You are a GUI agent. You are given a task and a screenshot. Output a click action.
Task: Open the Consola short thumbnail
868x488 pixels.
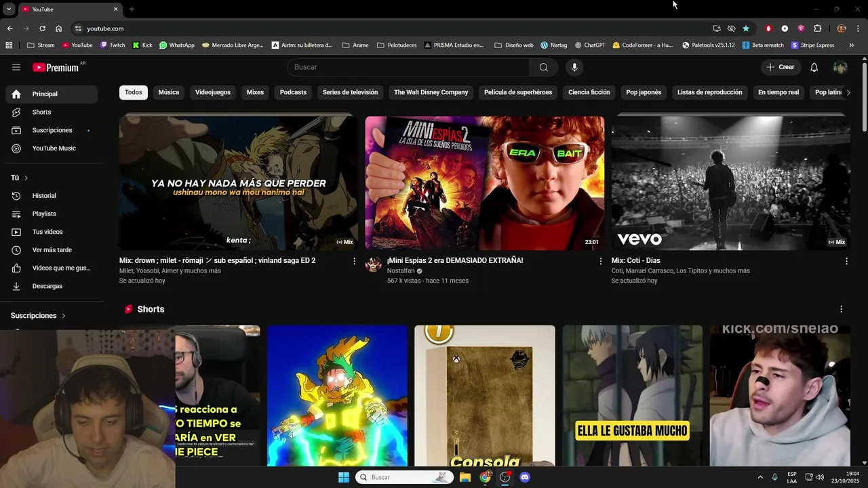coord(485,396)
